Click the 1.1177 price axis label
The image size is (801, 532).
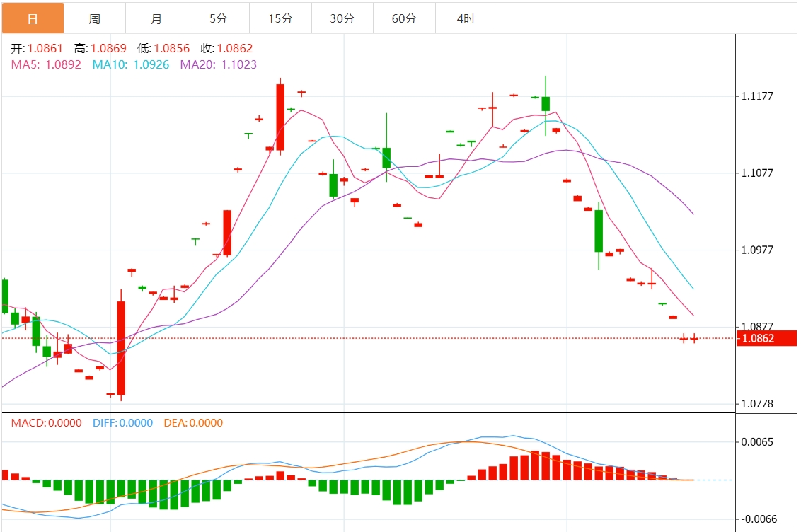click(x=757, y=96)
